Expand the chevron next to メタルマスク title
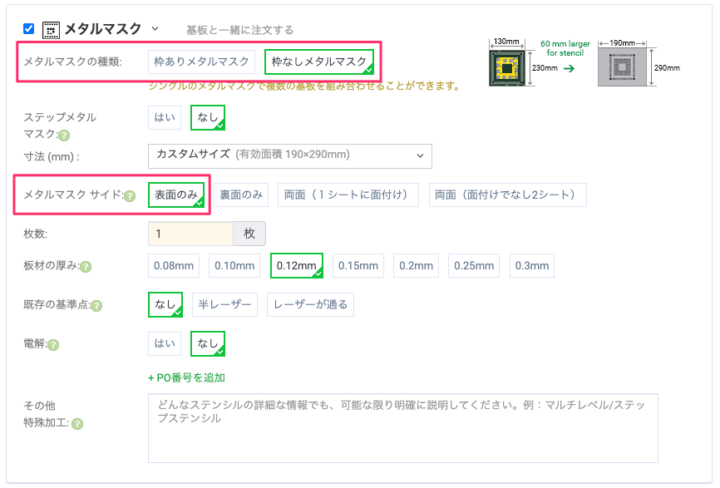This screenshot has width=720, height=488. tap(155, 29)
